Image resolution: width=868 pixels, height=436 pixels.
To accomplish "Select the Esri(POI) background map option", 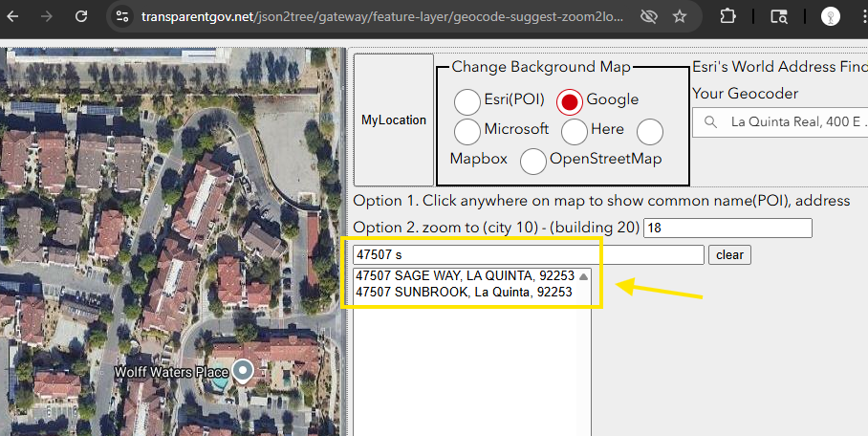I will pos(467,100).
